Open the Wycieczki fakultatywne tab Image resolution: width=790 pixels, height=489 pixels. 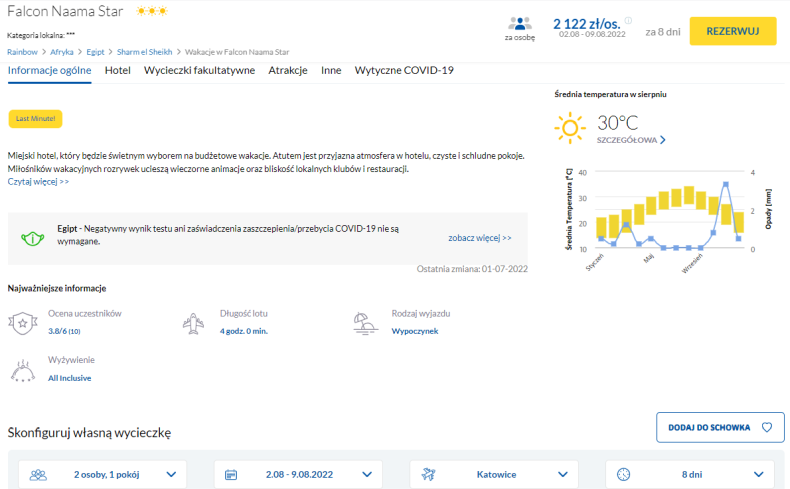click(200, 71)
